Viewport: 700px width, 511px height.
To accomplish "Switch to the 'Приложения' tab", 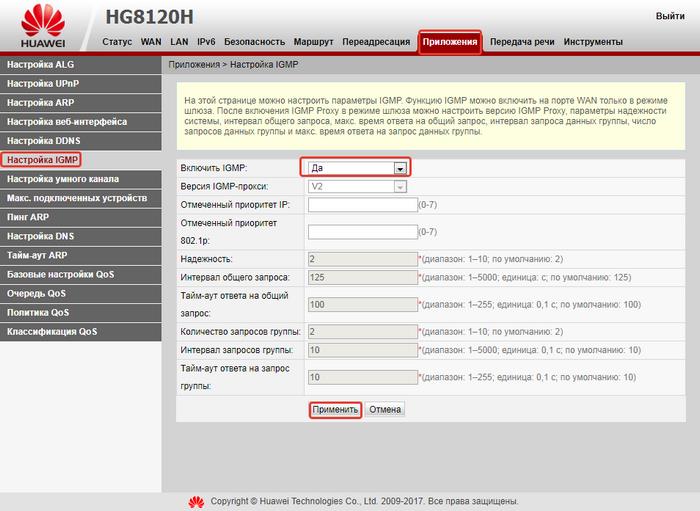I will (x=449, y=42).
